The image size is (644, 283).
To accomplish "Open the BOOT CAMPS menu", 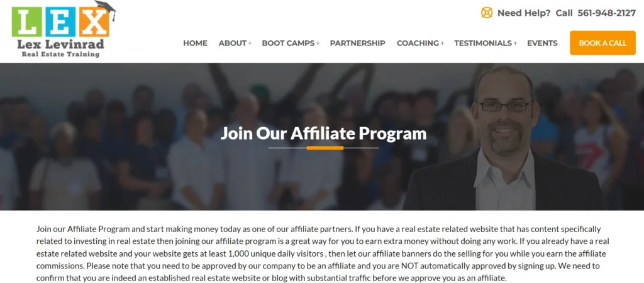I will pyautogui.click(x=288, y=43).
